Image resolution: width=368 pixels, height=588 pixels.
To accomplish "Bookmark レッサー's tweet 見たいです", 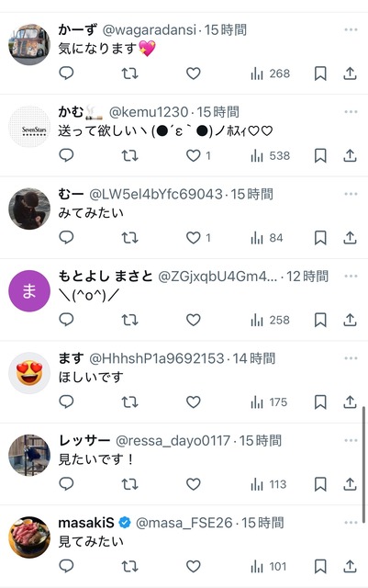I will coord(320,484).
